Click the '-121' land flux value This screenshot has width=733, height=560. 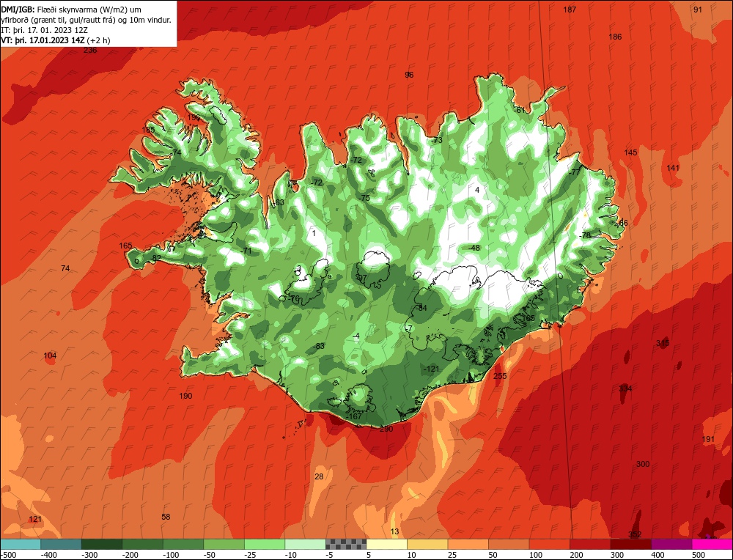432,369
